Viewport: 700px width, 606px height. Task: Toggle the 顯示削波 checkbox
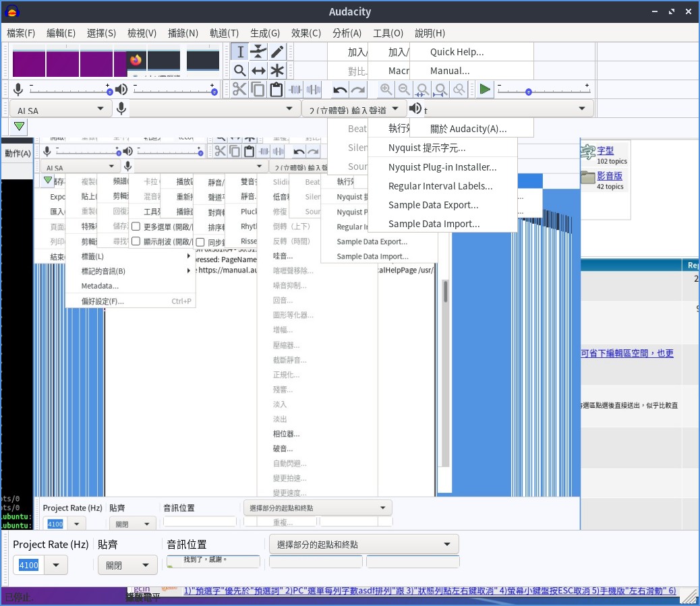(x=136, y=241)
